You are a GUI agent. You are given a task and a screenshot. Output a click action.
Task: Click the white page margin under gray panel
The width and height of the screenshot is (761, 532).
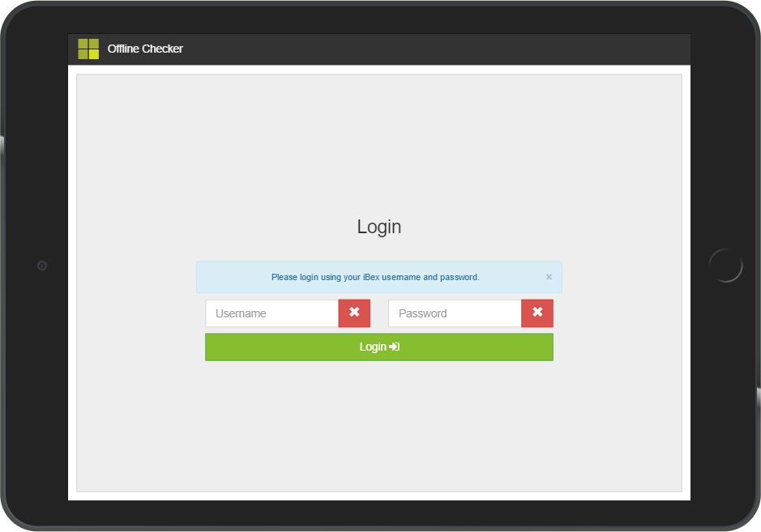pyautogui.click(x=379, y=496)
